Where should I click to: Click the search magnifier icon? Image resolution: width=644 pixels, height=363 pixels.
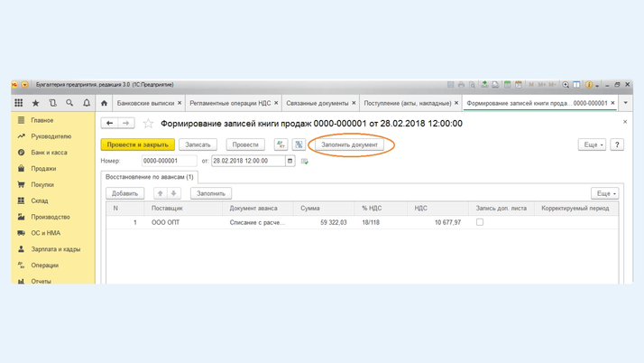(69, 103)
